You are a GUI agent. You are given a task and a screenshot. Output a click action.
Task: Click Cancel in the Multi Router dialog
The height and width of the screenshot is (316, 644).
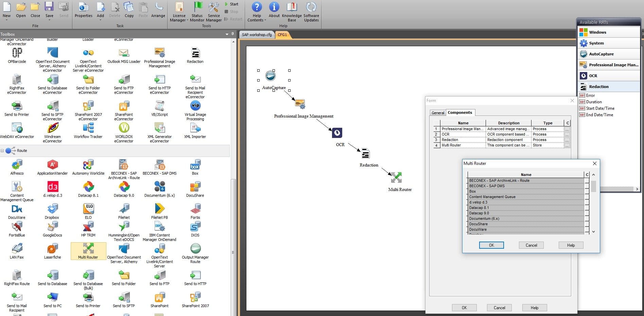coord(531,245)
